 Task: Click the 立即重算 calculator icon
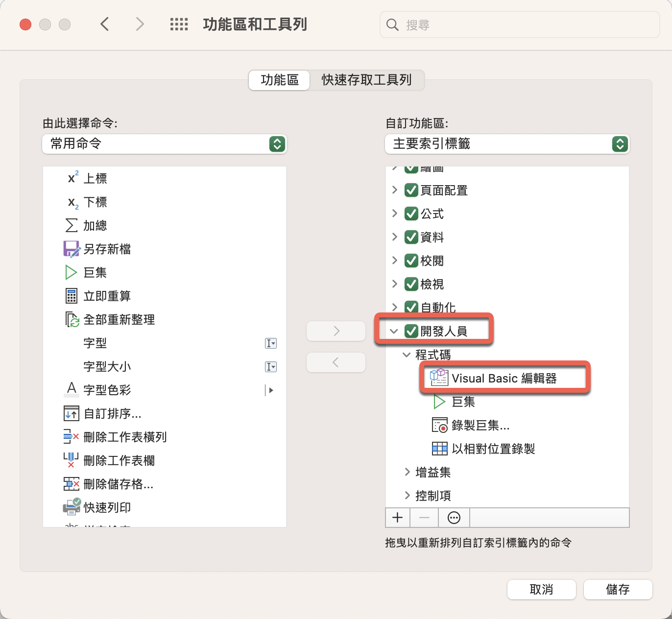coord(72,296)
